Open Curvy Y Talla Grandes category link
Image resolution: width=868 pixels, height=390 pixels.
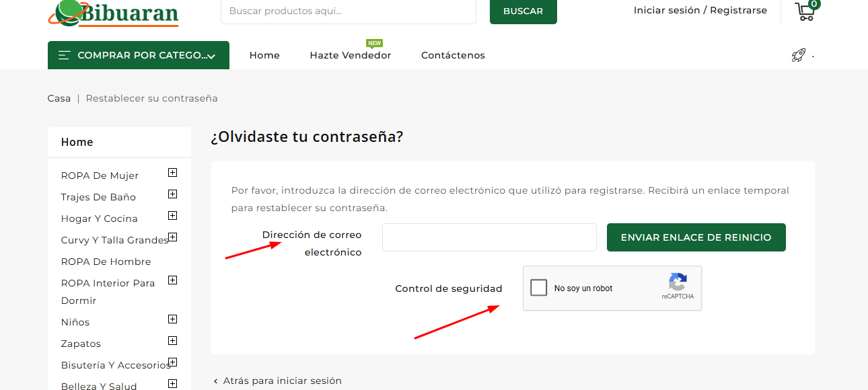[x=114, y=240]
